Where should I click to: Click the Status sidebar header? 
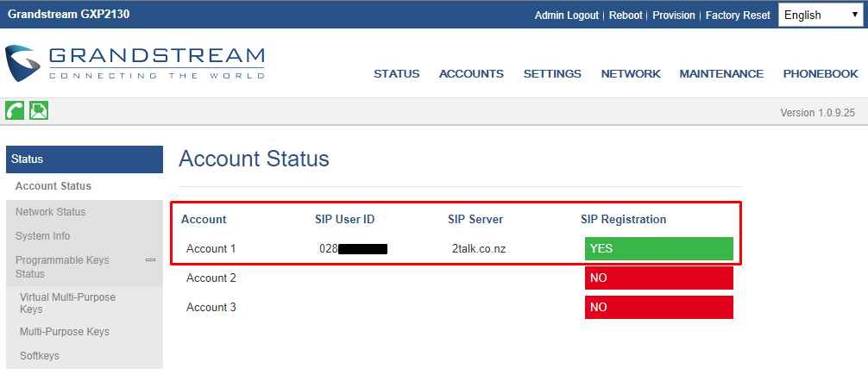pos(85,159)
